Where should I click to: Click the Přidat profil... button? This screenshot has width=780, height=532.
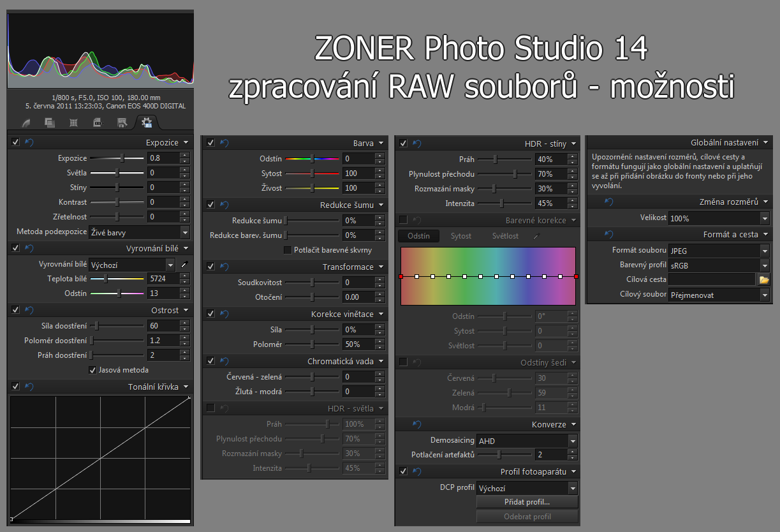[527, 502]
